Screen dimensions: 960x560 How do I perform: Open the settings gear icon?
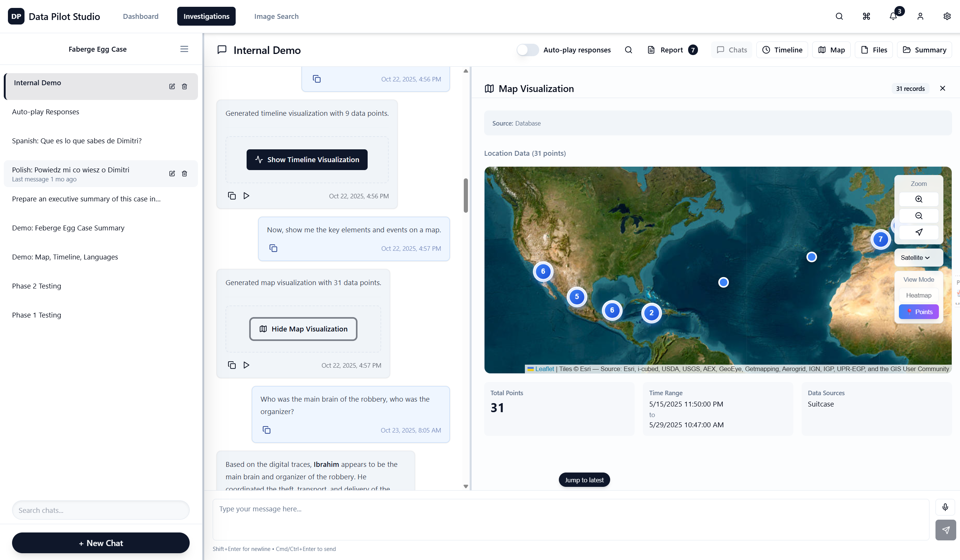[x=947, y=16]
